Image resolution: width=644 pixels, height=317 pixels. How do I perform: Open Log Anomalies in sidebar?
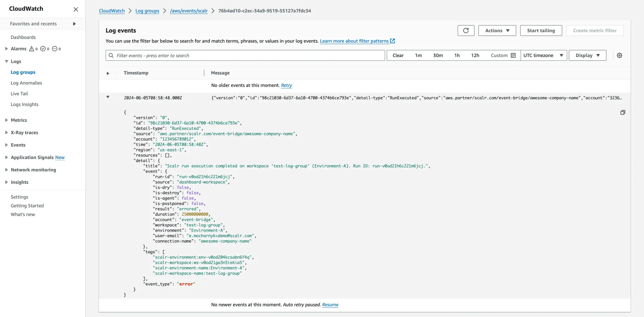[26, 83]
